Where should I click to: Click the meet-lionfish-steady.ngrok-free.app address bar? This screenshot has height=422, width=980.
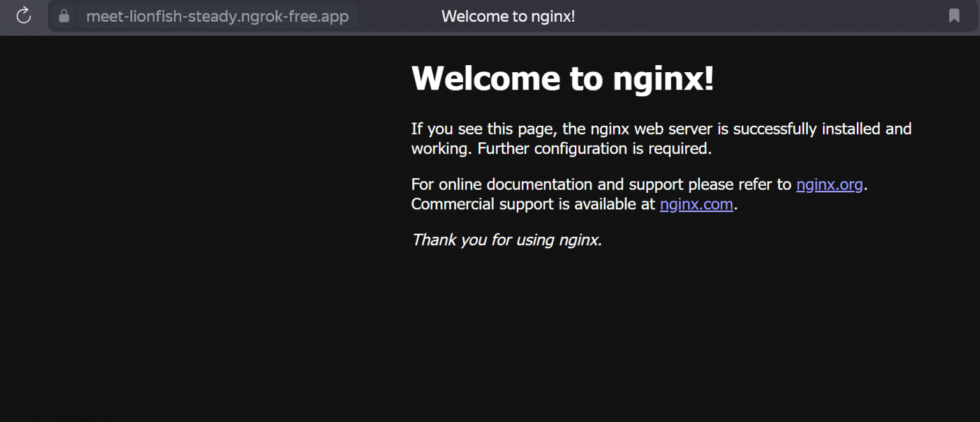(218, 16)
